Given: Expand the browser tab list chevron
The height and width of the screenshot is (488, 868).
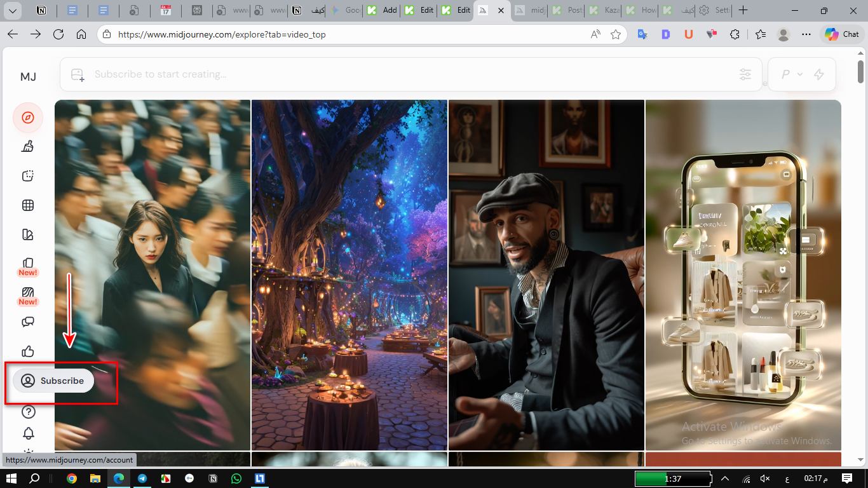Looking at the screenshot, I should (12, 11).
